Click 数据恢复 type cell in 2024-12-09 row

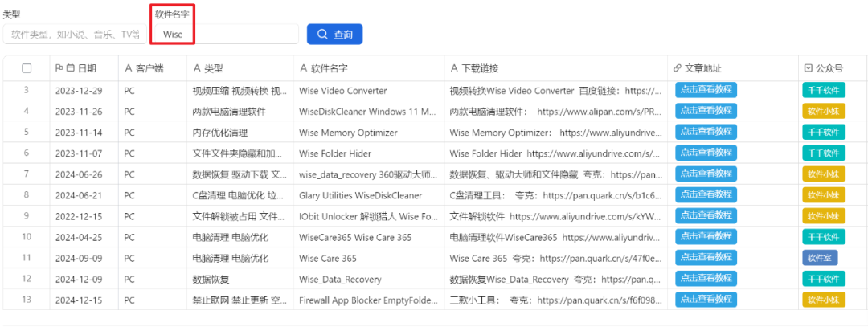point(240,280)
